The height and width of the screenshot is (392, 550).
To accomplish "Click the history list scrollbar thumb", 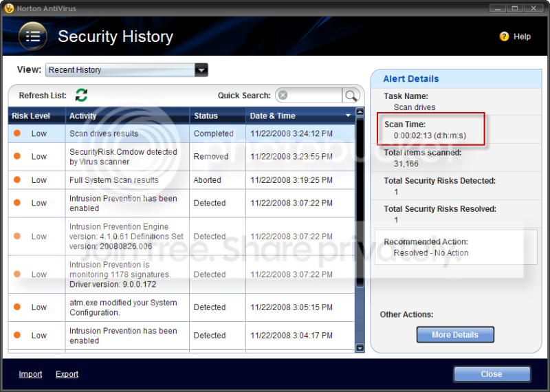I will point(360,202).
